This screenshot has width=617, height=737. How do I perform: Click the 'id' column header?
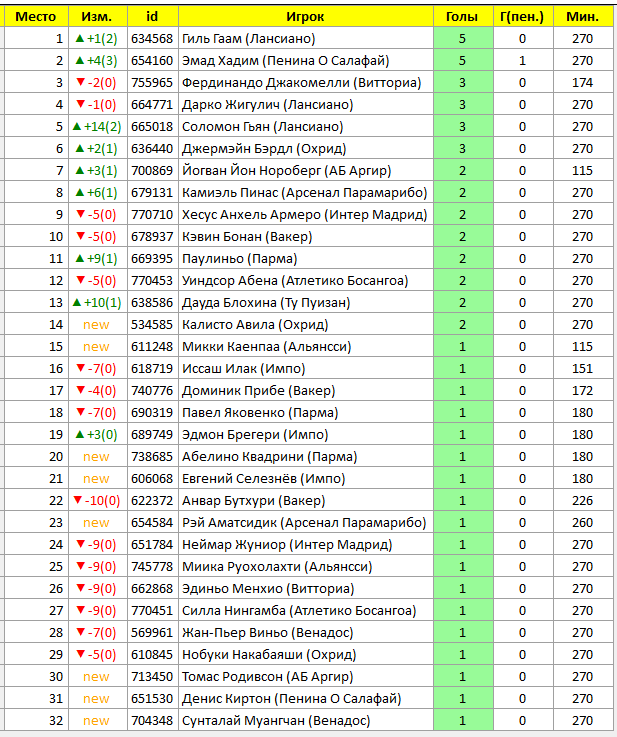(x=152, y=17)
